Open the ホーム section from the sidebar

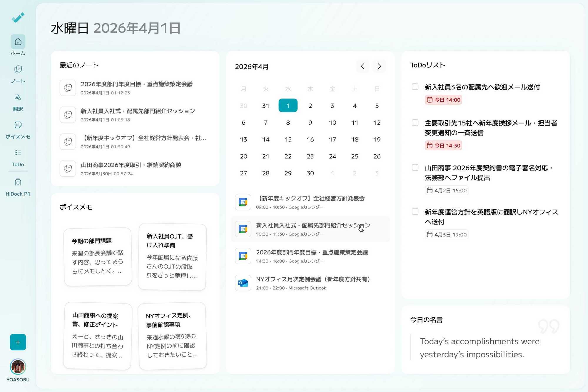pyautogui.click(x=18, y=41)
